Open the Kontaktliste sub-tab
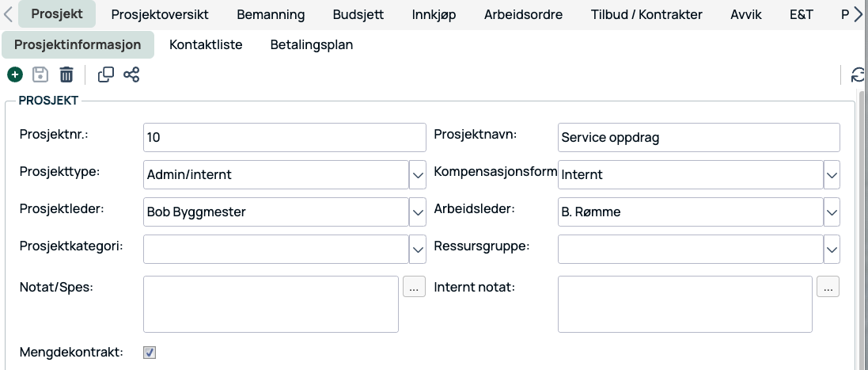This screenshot has width=868, height=370. 206,45
